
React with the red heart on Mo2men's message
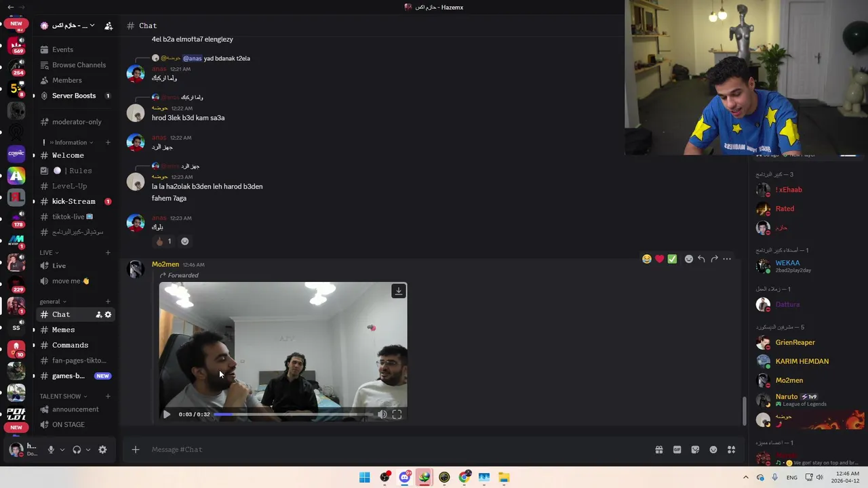click(x=659, y=259)
